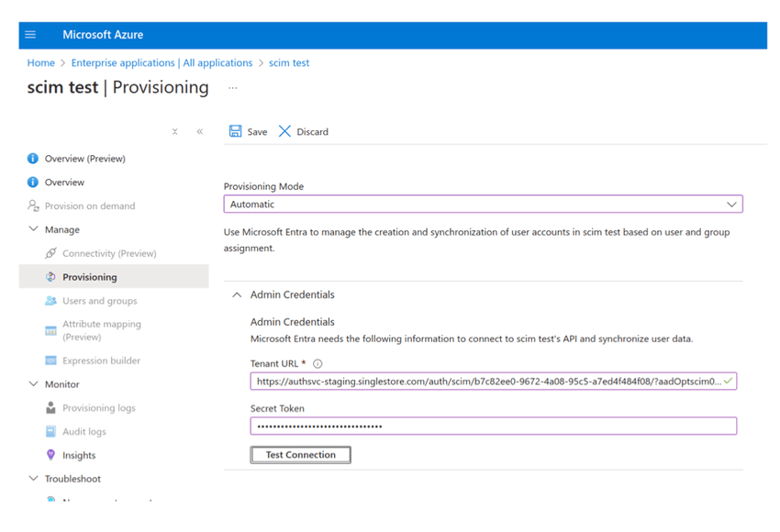Go to Provisioning logs
780x532 pixels.
coord(98,408)
